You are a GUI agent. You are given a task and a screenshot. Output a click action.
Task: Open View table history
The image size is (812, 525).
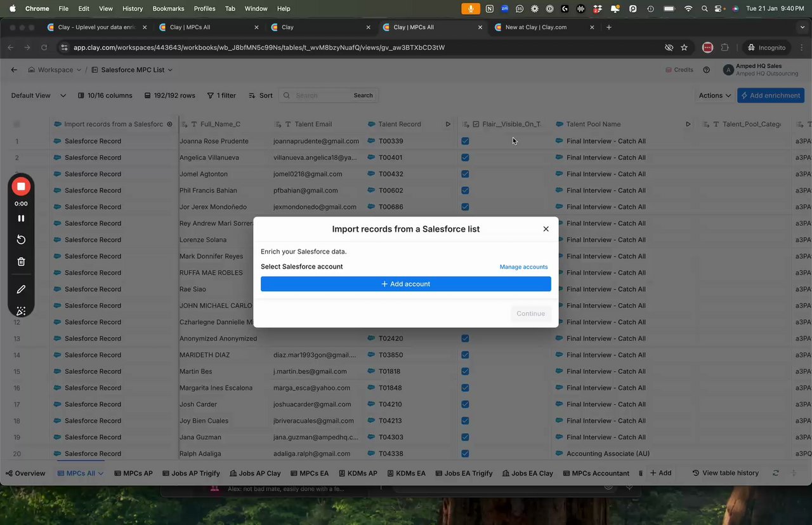(726, 473)
